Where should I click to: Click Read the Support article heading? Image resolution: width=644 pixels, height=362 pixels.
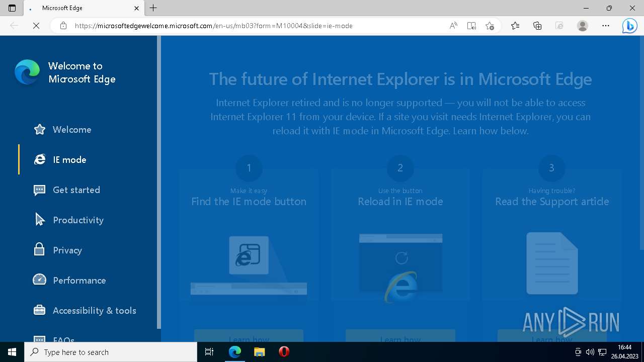[552, 202]
